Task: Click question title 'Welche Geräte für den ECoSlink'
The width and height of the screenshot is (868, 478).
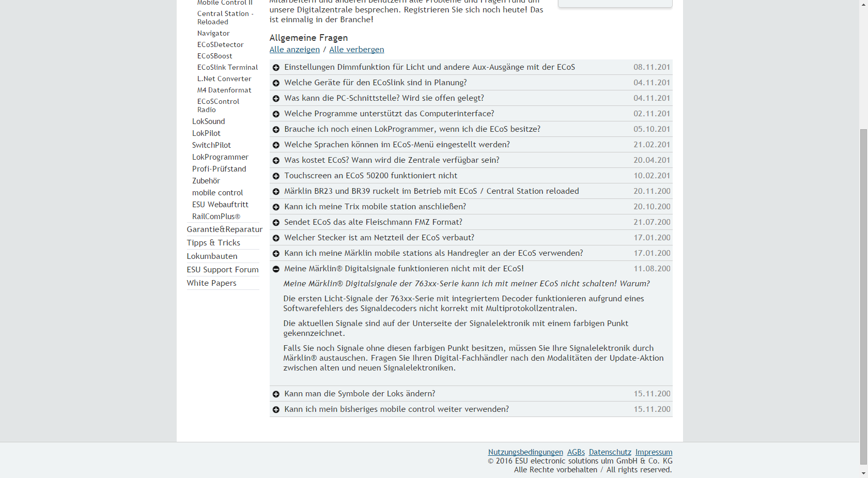Action: point(376,83)
